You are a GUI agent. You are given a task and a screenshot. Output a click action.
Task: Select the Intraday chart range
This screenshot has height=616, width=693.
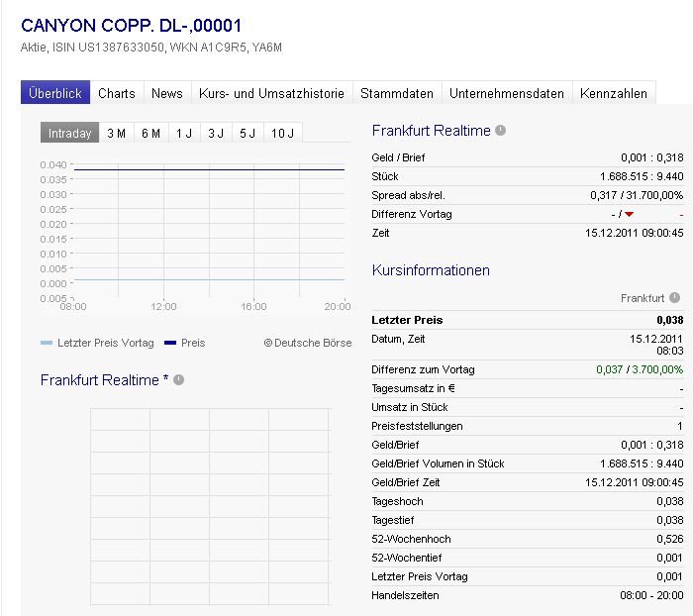click(x=69, y=134)
